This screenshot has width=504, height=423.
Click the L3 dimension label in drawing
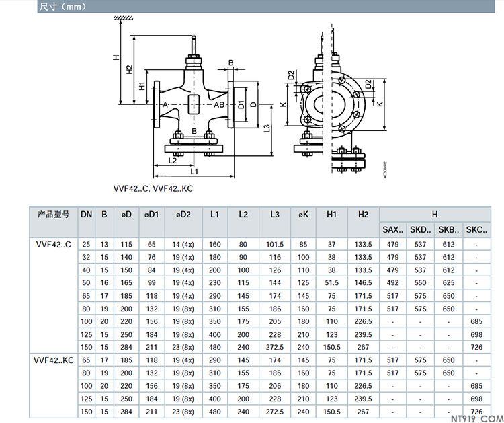[x=267, y=128]
